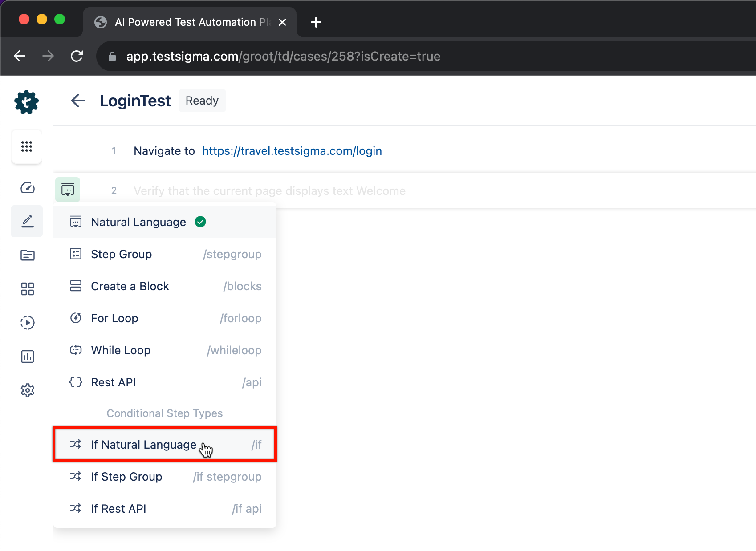Select While Loop step type
The width and height of the screenshot is (756, 551).
pos(165,350)
